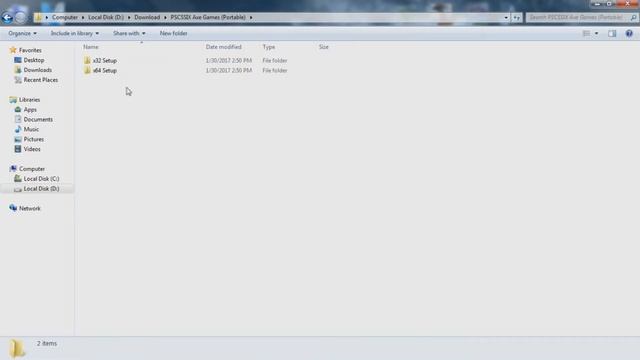Viewport: 640px width, 360px height.
Task: Expand arrow after Local Disk (D:) breadcrumb
Action: [x=129, y=18]
